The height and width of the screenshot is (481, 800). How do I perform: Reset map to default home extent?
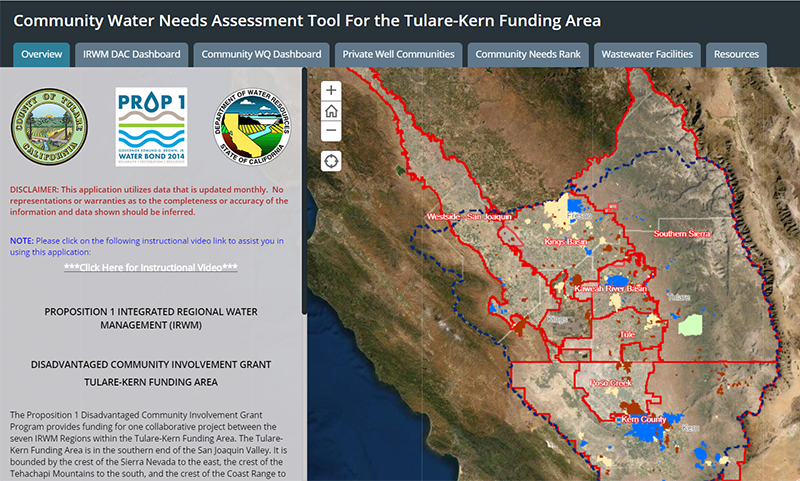click(331, 111)
